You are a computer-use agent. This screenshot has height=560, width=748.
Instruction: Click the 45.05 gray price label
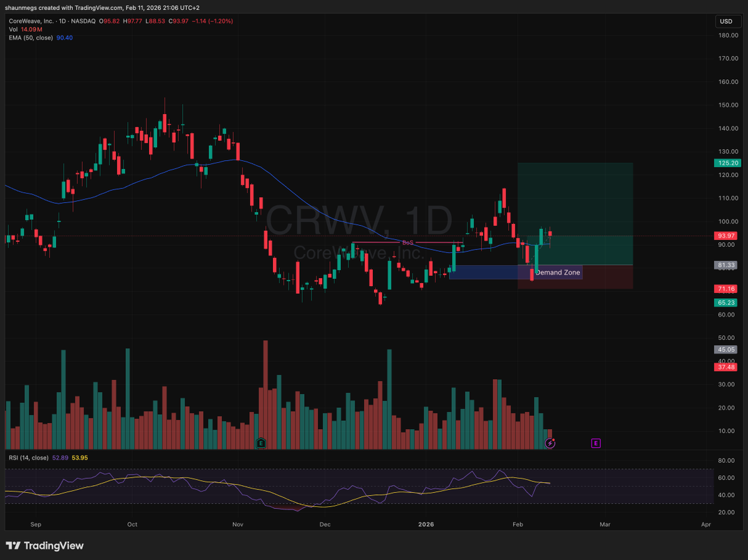tap(726, 350)
